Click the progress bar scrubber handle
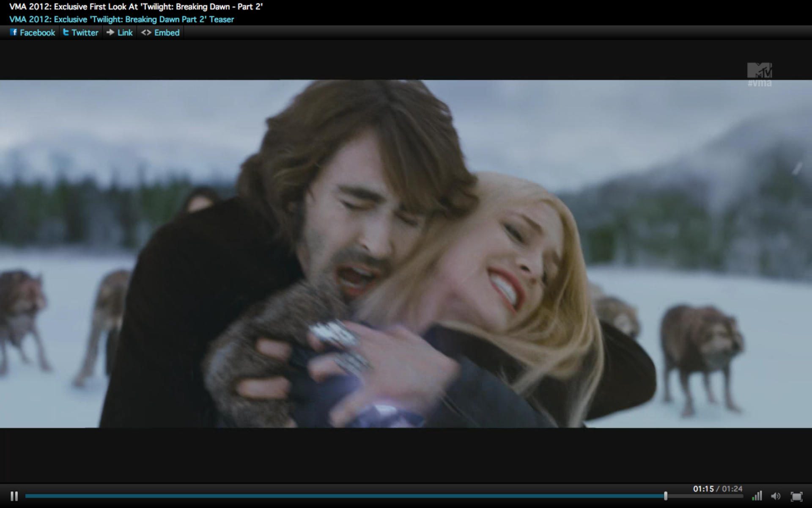 tap(666, 496)
